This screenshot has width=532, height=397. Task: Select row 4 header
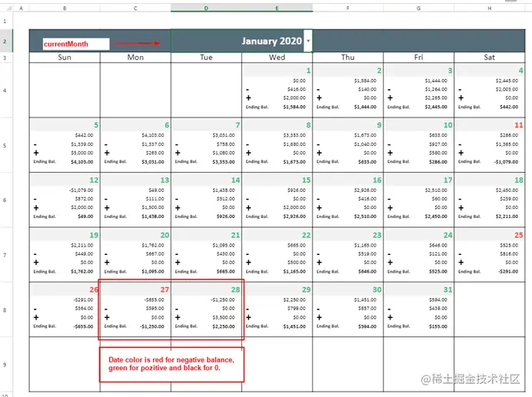tap(5, 91)
